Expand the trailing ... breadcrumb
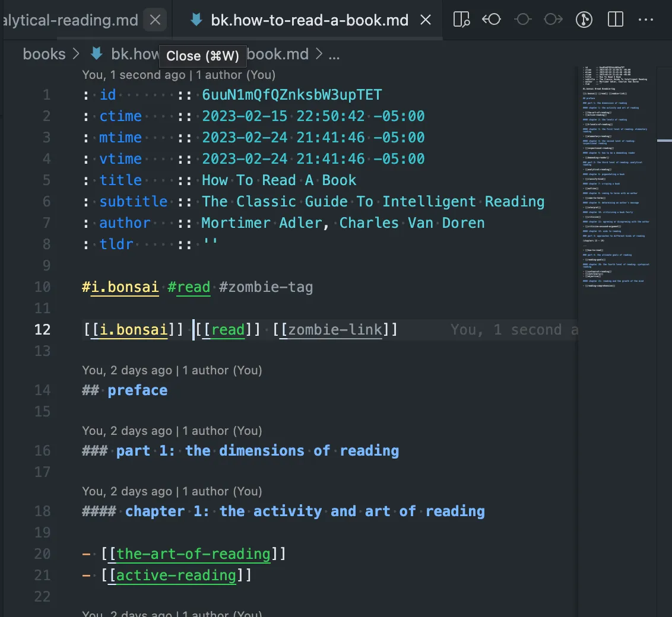 (334, 54)
